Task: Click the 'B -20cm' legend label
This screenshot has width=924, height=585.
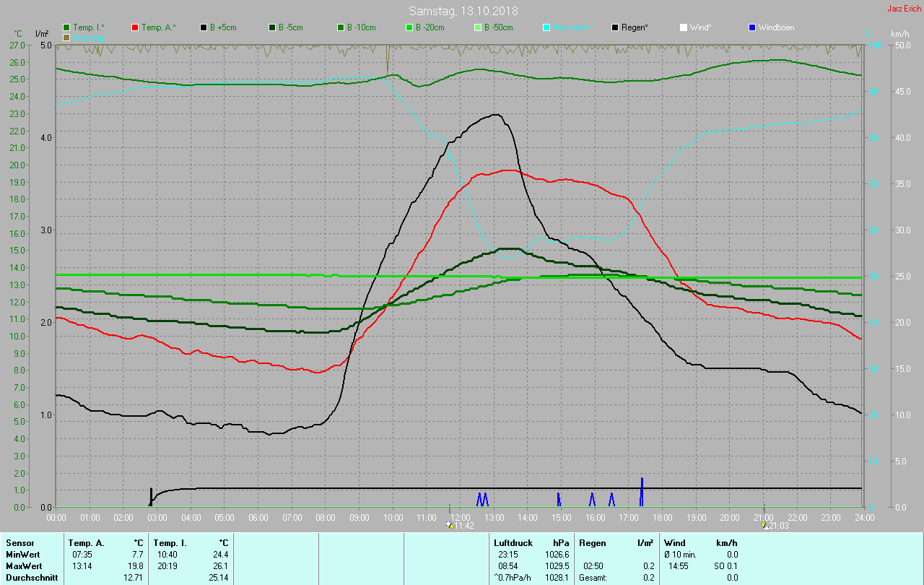Action: 430,27
